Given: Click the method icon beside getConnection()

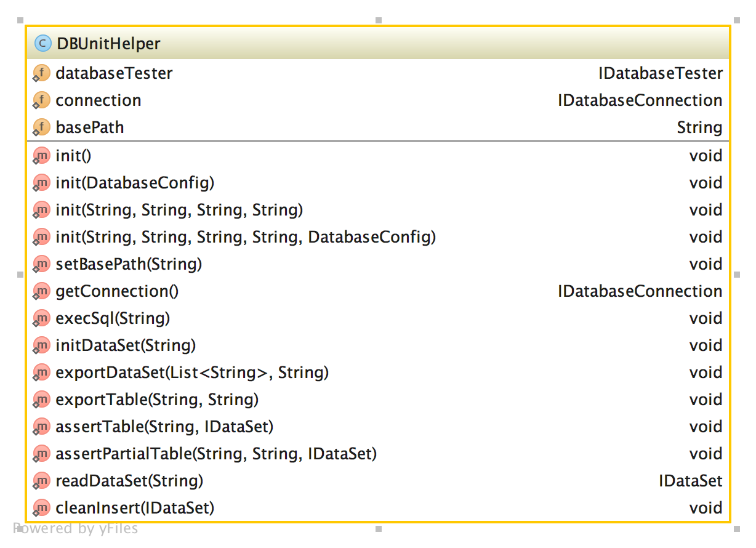Looking at the screenshot, I should click(x=41, y=291).
